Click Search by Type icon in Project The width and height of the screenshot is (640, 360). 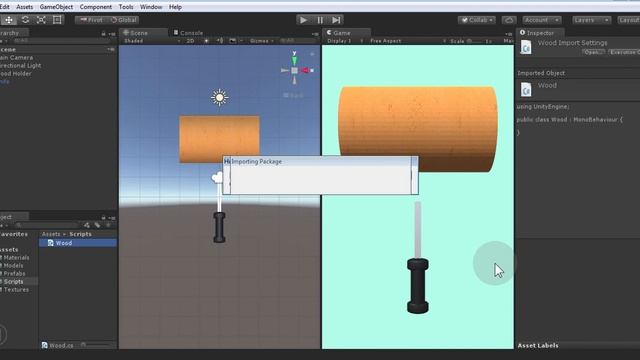[87, 225]
